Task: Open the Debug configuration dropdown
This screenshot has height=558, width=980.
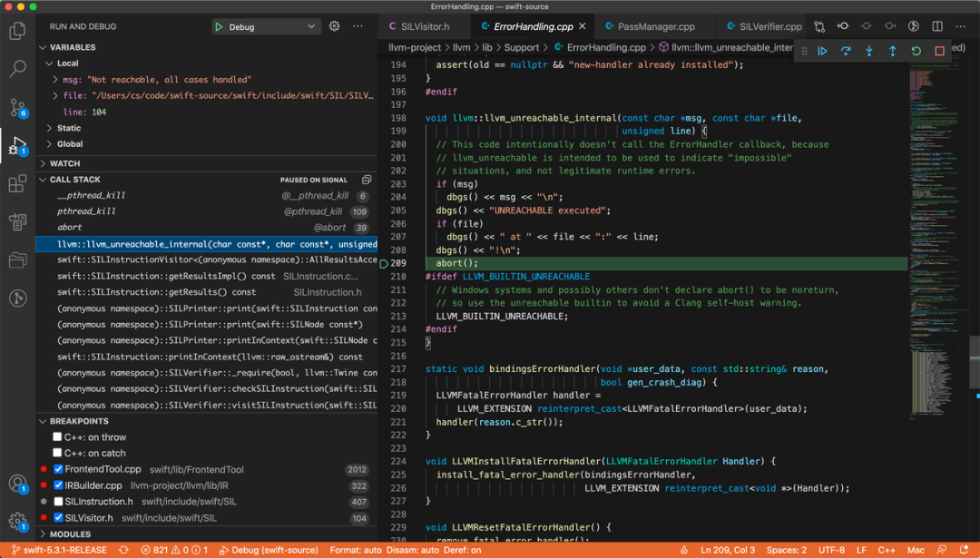Action: 273,27
